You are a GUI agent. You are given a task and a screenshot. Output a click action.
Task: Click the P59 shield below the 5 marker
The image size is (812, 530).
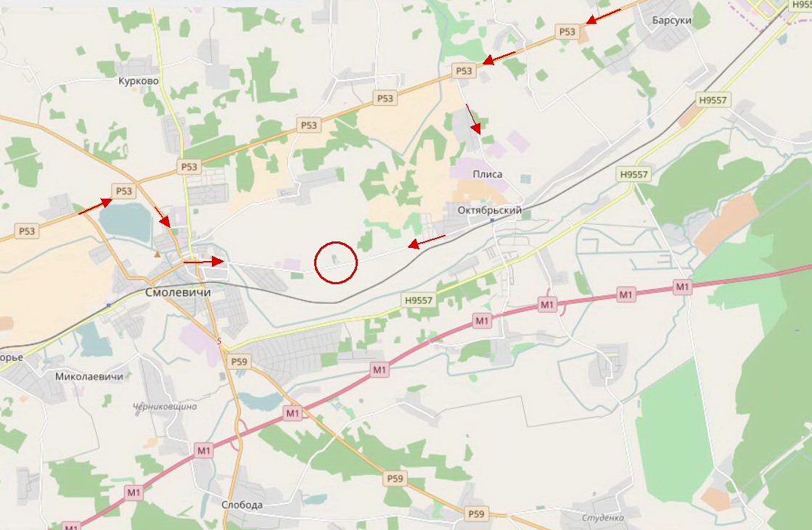coord(239,362)
